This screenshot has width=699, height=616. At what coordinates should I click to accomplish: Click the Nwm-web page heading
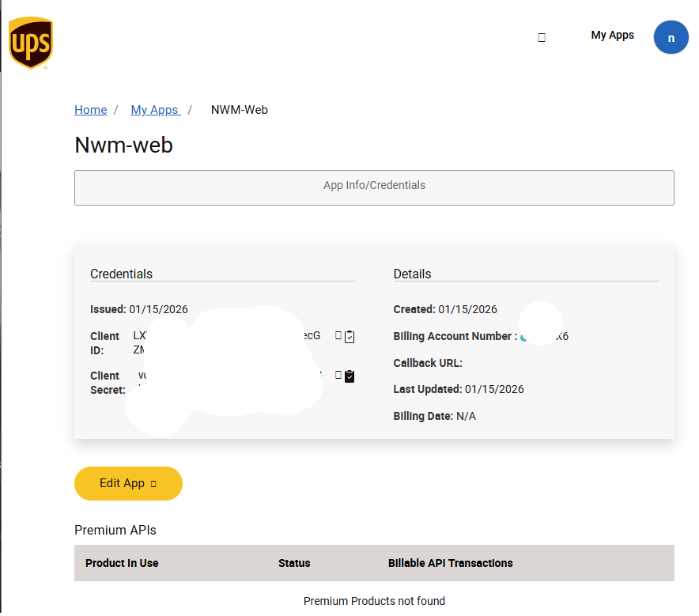pyautogui.click(x=123, y=145)
